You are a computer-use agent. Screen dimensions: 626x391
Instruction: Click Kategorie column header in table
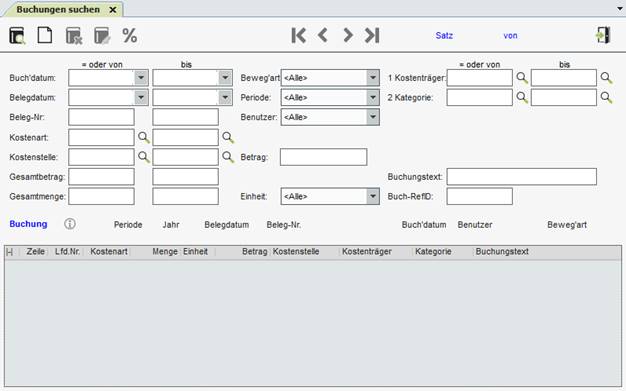(433, 252)
